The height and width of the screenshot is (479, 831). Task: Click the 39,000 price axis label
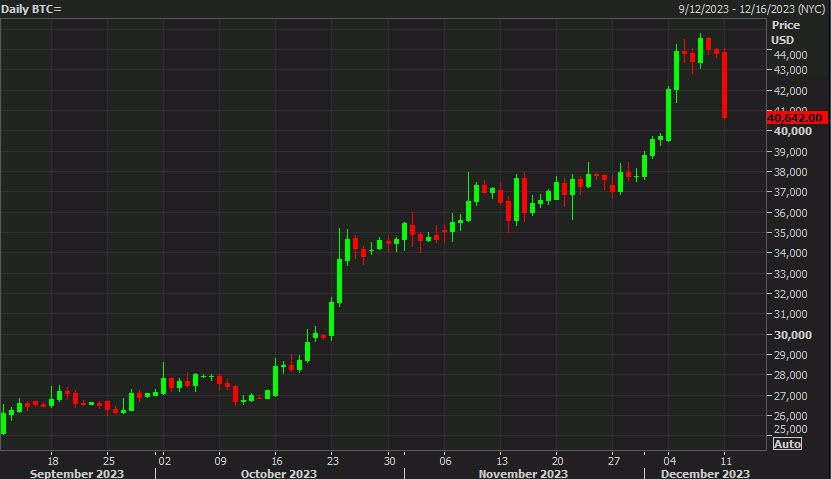tap(790, 152)
